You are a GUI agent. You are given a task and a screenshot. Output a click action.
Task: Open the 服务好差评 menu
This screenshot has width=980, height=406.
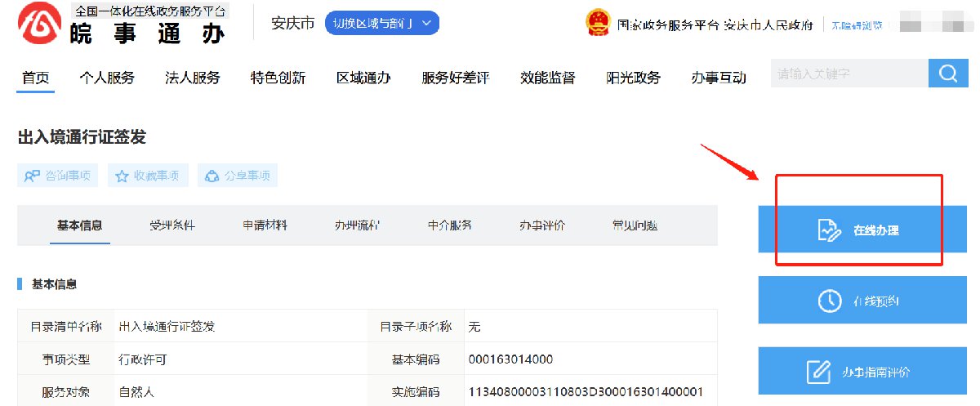pyautogui.click(x=456, y=78)
